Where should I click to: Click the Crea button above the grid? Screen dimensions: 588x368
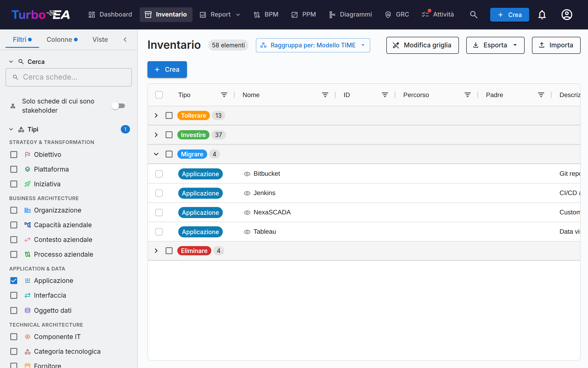tap(167, 70)
